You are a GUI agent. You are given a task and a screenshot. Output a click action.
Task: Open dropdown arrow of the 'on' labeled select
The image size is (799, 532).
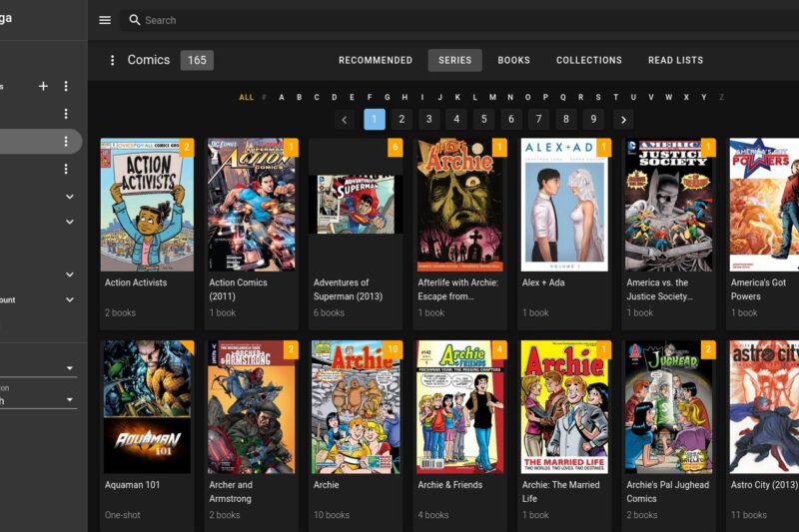point(70,399)
